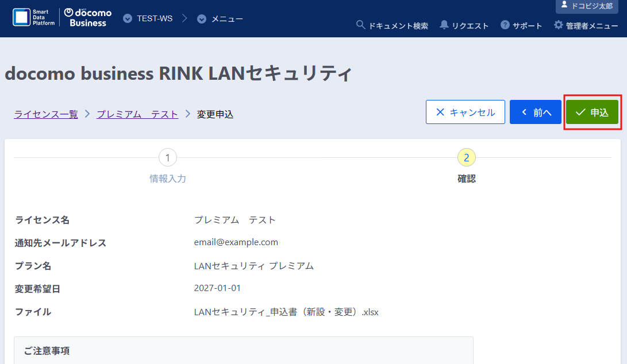This screenshot has width=627, height=364.
Task: Click the question mark support icon
Action: point(505,25)
